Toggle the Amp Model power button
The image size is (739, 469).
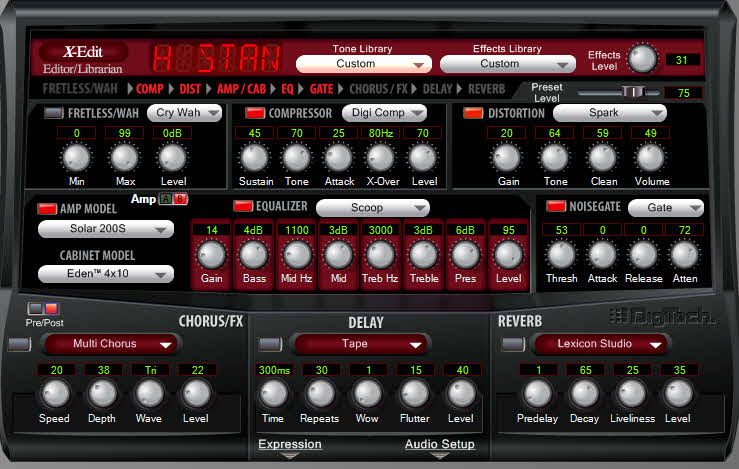[47, 209]
